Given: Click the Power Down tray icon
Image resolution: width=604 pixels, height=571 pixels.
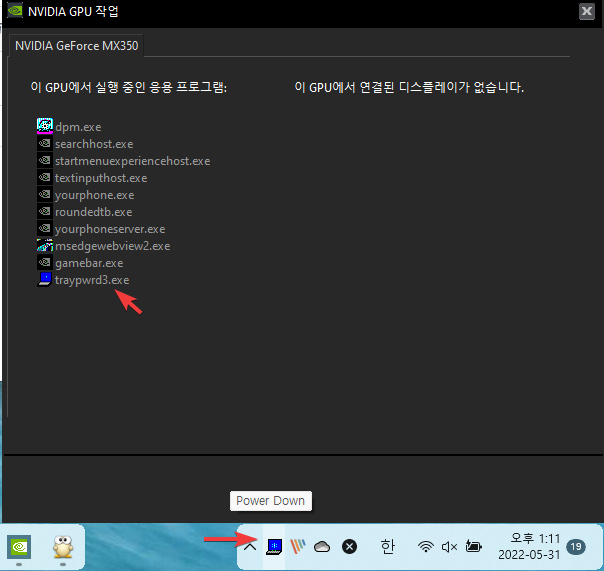Looking at the screenshot, I should pyautogui.click(x=274, y=546).
